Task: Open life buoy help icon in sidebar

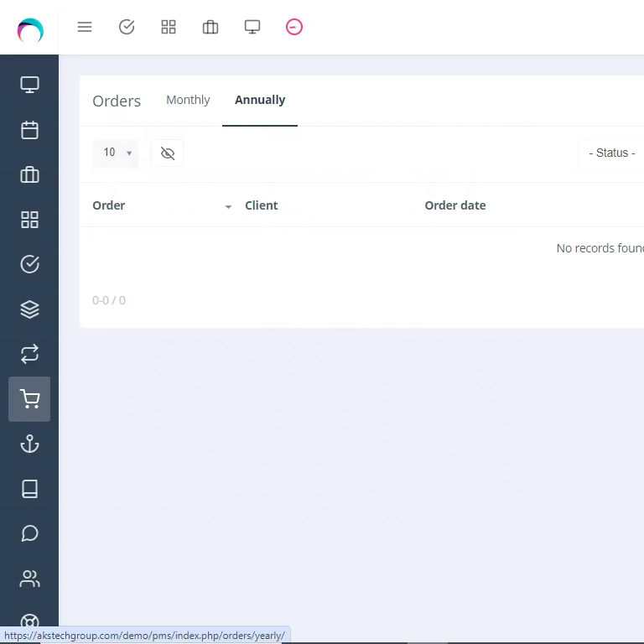Action: (29, 622)
